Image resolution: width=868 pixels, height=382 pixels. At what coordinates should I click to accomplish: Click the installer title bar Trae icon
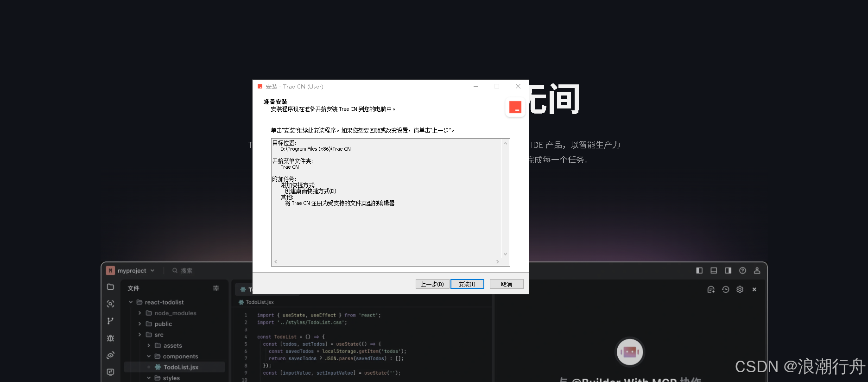tap(260, 86)
